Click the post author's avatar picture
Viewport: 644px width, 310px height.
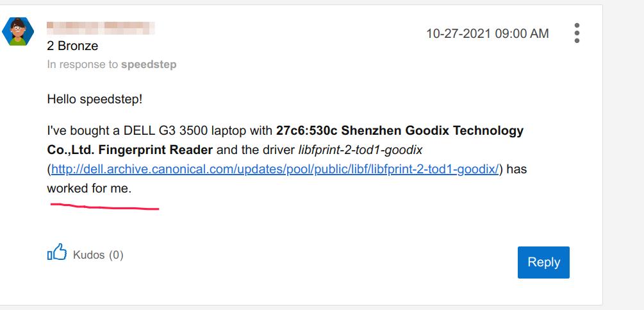[x=18, y=30]
